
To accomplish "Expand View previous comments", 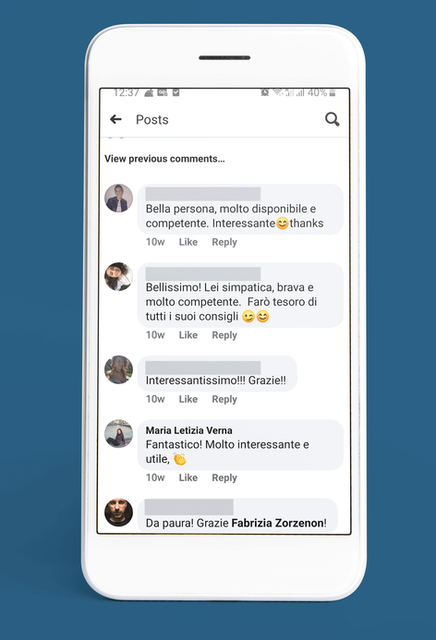I will pos(165,158).
